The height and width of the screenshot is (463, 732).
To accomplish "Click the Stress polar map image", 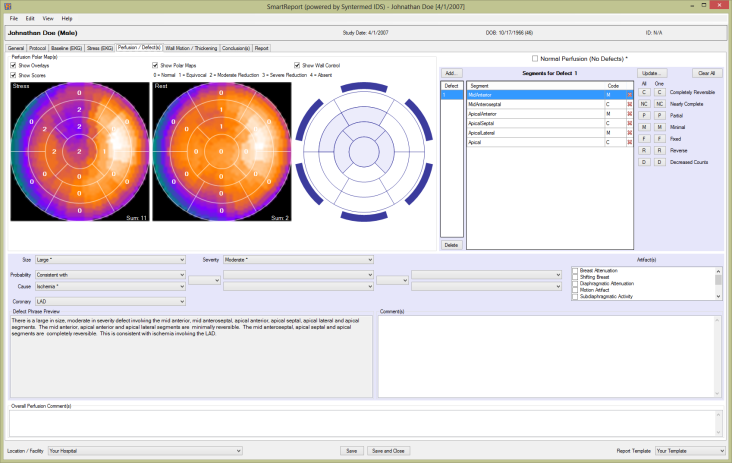I will (80, 150).
